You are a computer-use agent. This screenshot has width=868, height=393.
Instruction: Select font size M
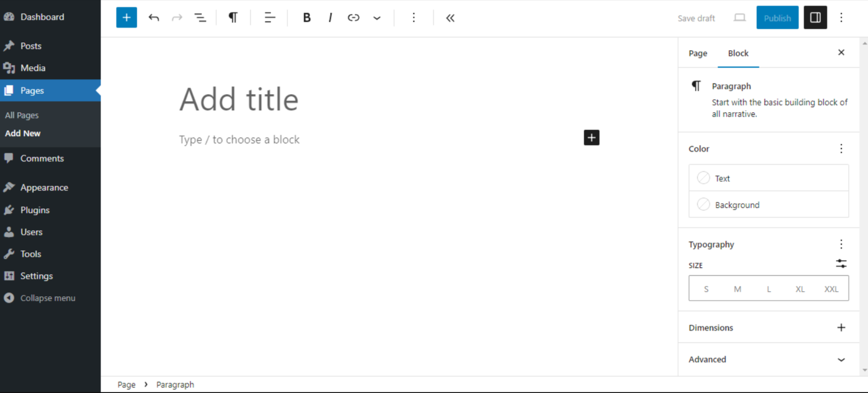point(737,289)
